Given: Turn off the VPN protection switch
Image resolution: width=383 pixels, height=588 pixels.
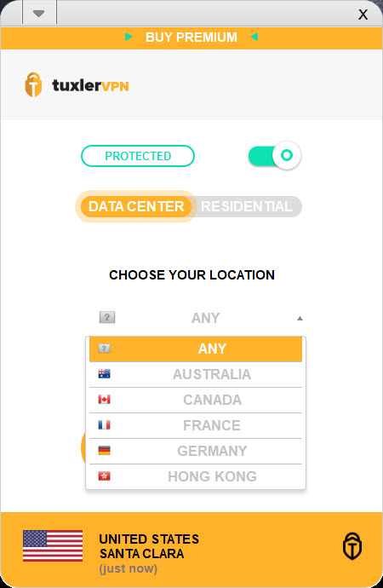Looking at the screenshot, I should (x=275, y=155).
